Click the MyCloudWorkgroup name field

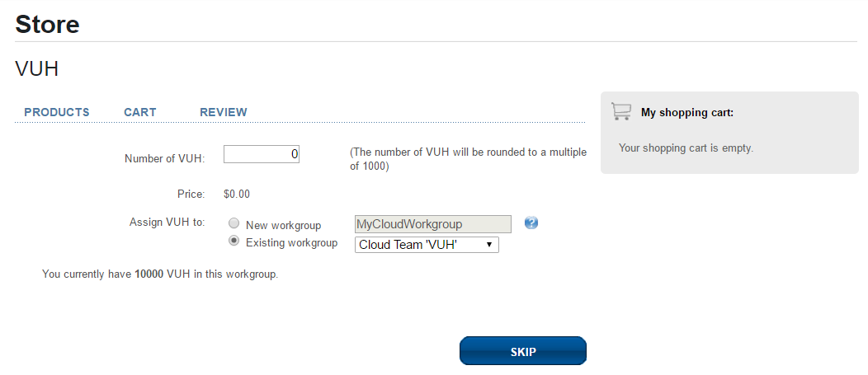tap(433, 224)
